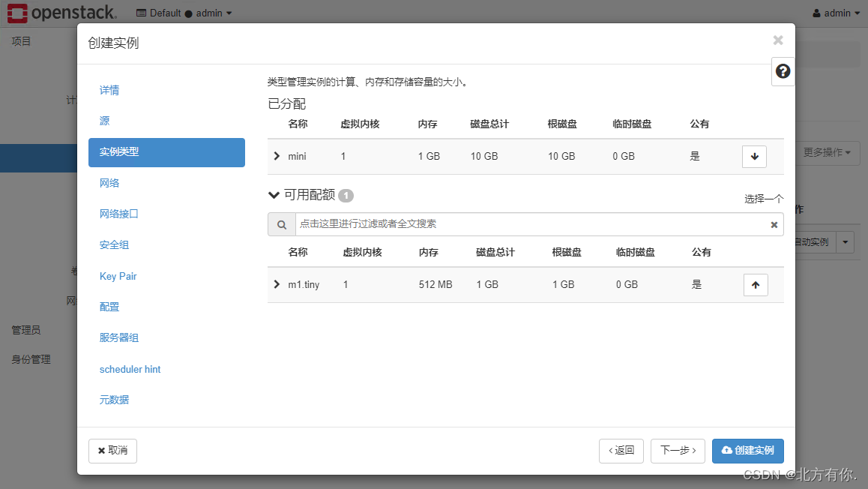Open the help icon on the dialog
This screenshot has width=868, height=489.
tap(783, 71)
